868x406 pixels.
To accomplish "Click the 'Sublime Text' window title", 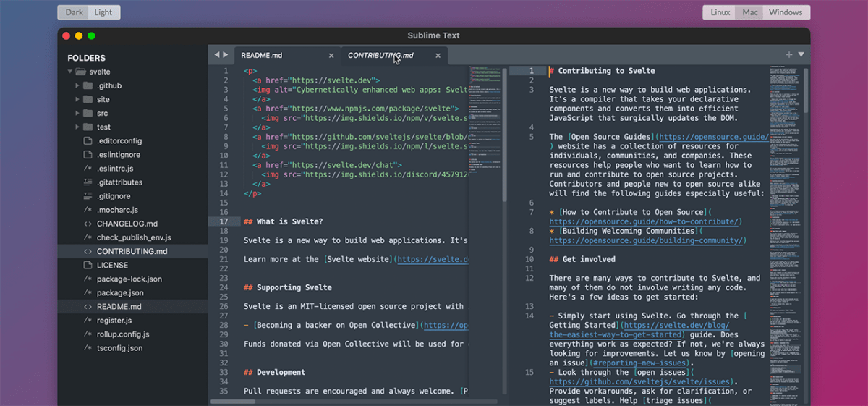I will (433, 35).
